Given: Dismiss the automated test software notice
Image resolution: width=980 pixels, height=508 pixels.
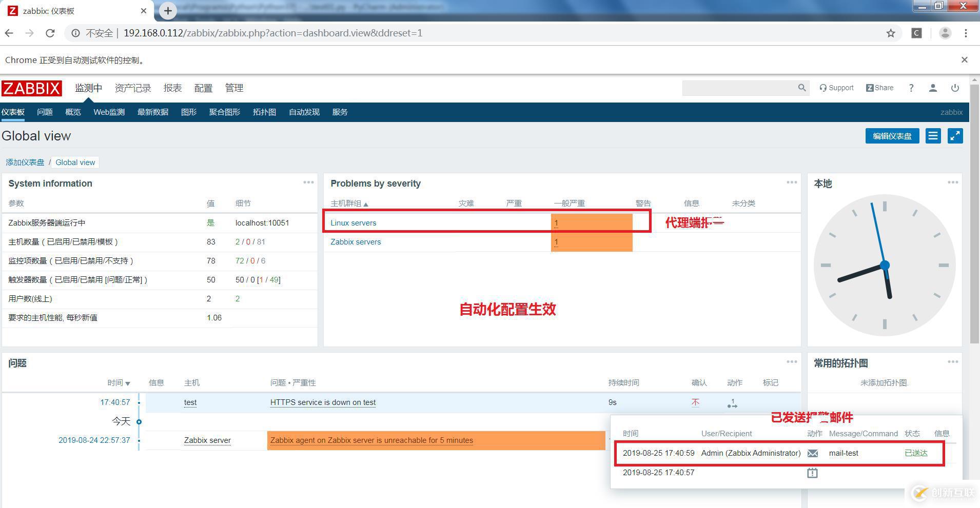Looking at the screenshot, I should point(965,60).
